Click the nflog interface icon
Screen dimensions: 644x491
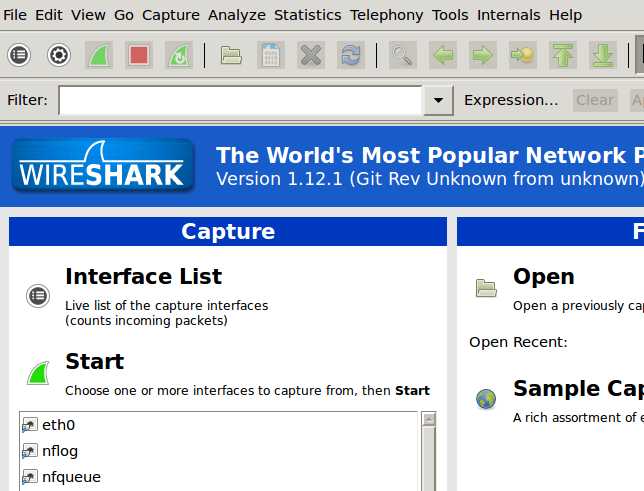pos(30,451)
